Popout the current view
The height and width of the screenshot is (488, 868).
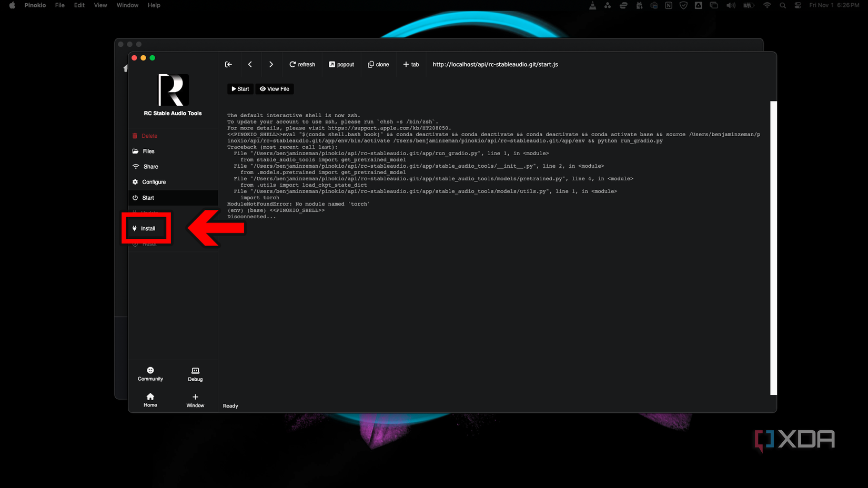[341, 64]
